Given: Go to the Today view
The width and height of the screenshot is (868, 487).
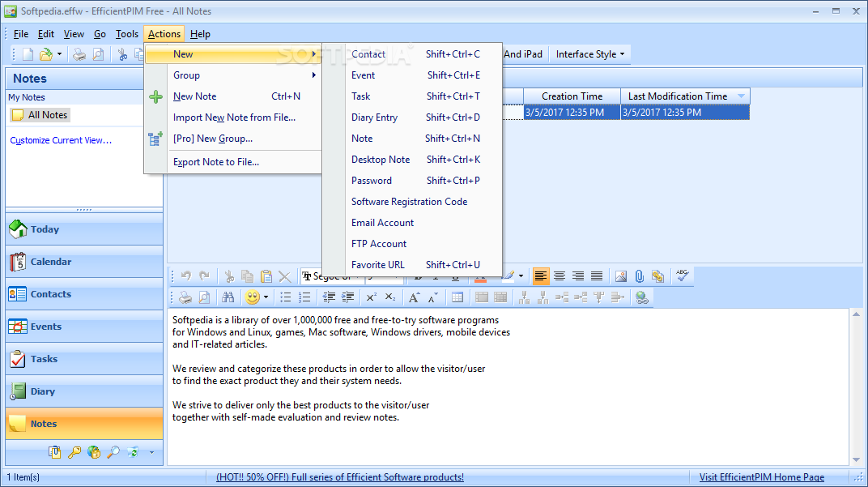Looking at the screenshot, I should (x=84, y=229).
